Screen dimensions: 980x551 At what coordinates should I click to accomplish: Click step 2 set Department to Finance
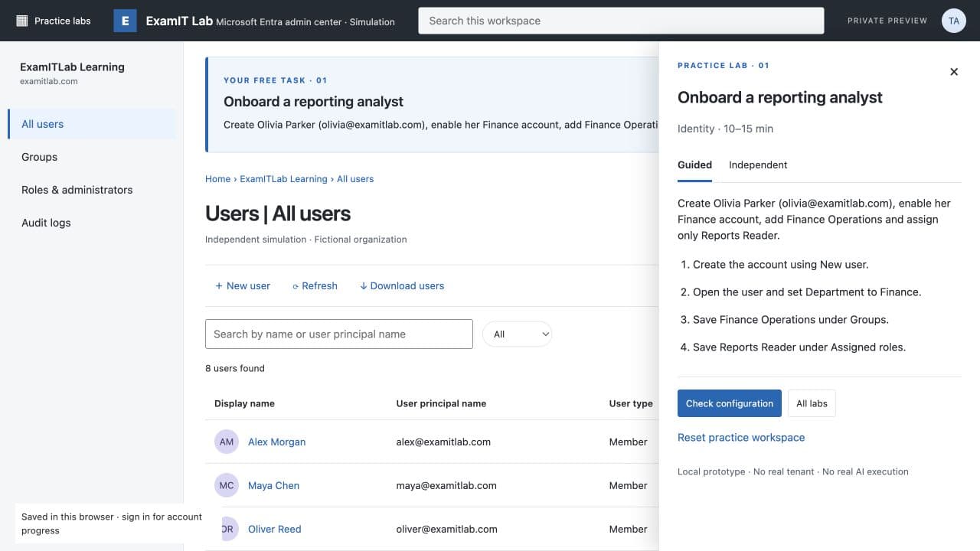[x=807, y=292]
